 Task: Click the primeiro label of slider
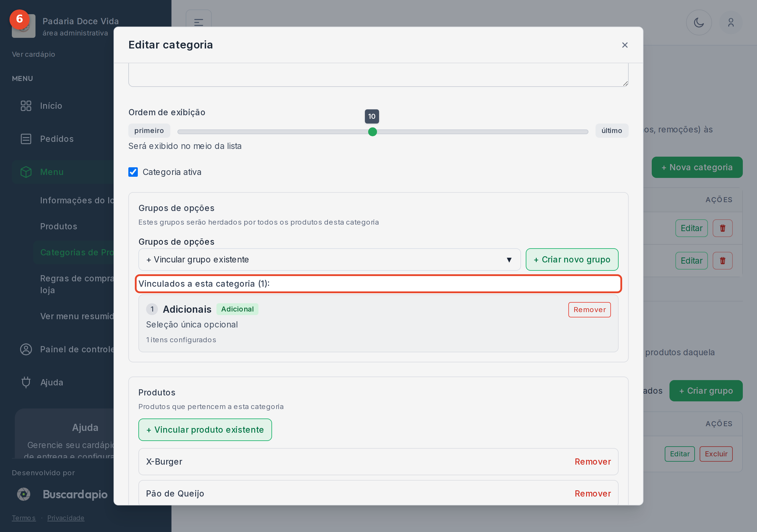[149, 131]
